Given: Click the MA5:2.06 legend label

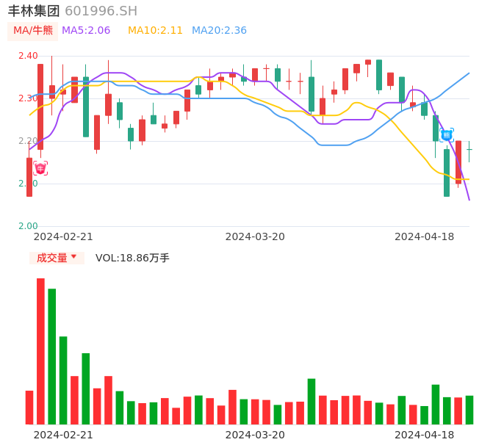Looking at the screenshot, I should [86, 31].
